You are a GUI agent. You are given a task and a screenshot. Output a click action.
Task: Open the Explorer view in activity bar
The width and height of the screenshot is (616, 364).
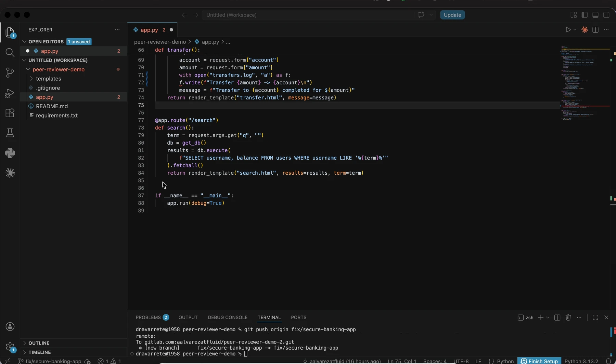tap(10, 32)
